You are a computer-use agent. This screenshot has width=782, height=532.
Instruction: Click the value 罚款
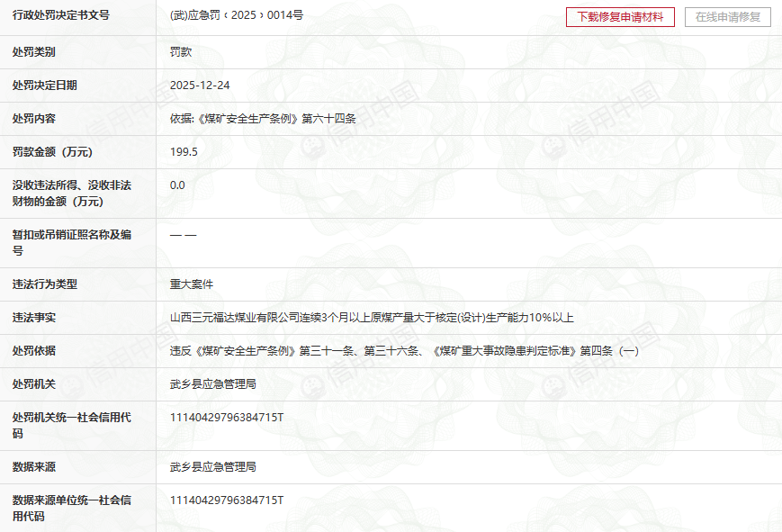pos(181,52)
